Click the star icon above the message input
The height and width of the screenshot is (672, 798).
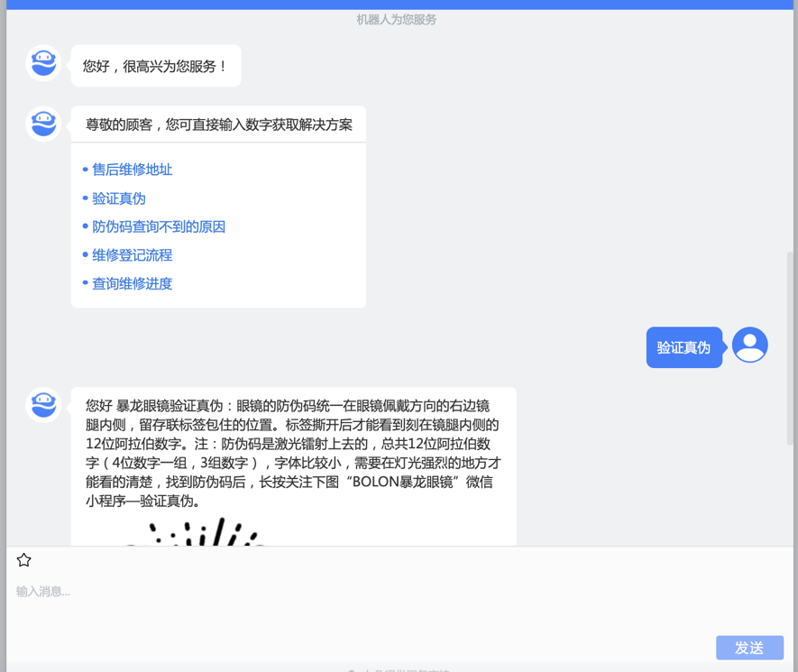pyautogui.click(x=24, y=560)
